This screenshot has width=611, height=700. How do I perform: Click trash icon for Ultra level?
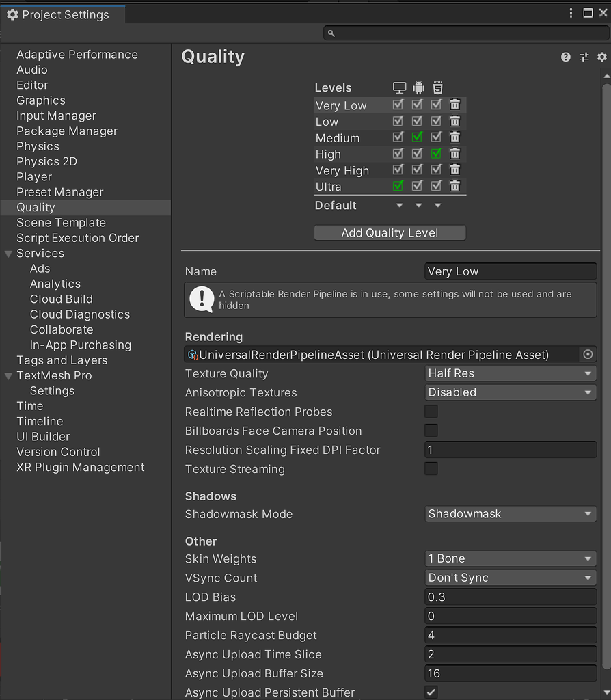(x=455, y=186)
